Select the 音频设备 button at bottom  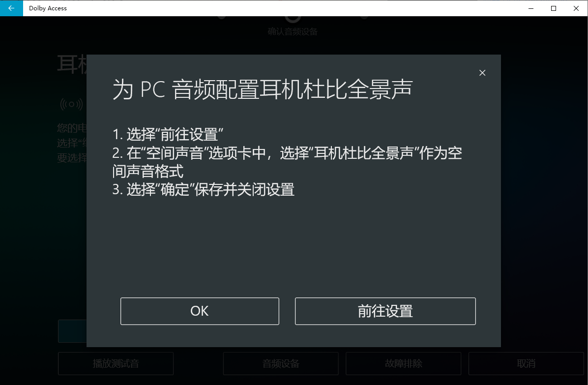281,363
